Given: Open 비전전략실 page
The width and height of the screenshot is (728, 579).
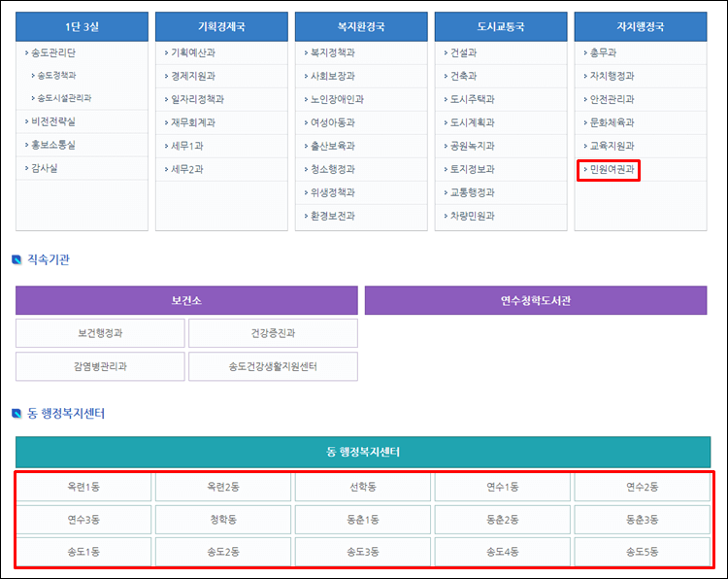Looking at the screenshot, I should [53, 121].
